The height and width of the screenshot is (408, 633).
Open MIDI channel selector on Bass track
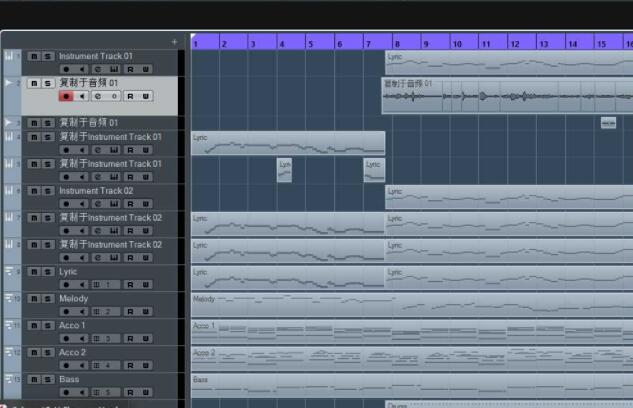[106, 393]
